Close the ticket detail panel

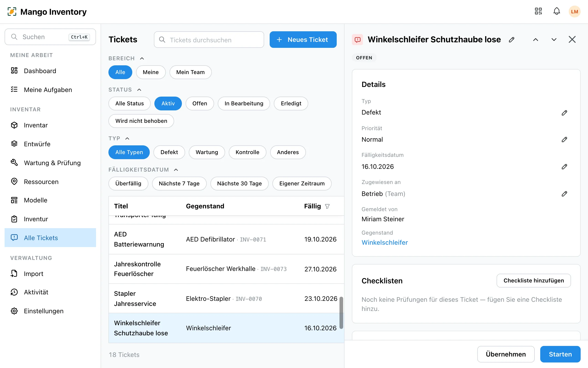click(x=572, y=39)
